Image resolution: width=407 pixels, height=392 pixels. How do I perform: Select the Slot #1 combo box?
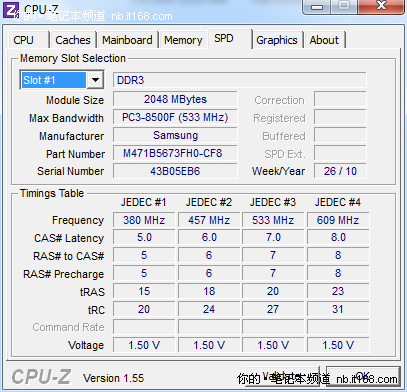[x=62, y=80]
